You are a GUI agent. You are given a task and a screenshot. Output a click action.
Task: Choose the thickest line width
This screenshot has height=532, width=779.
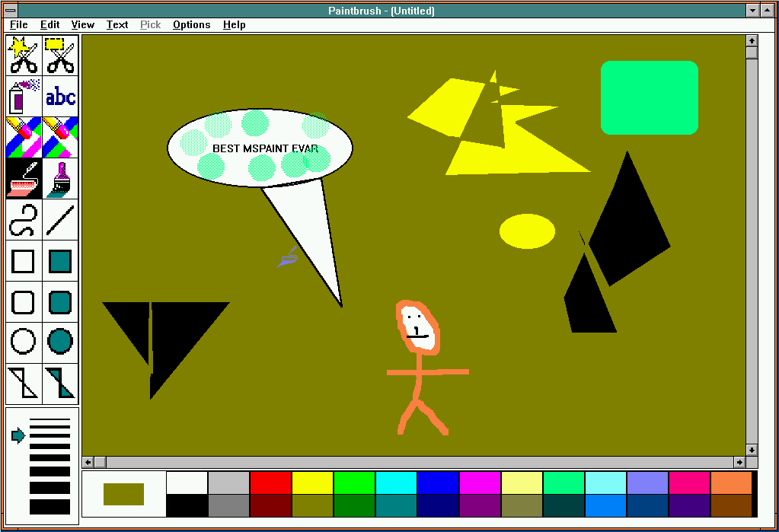point(49,507)
